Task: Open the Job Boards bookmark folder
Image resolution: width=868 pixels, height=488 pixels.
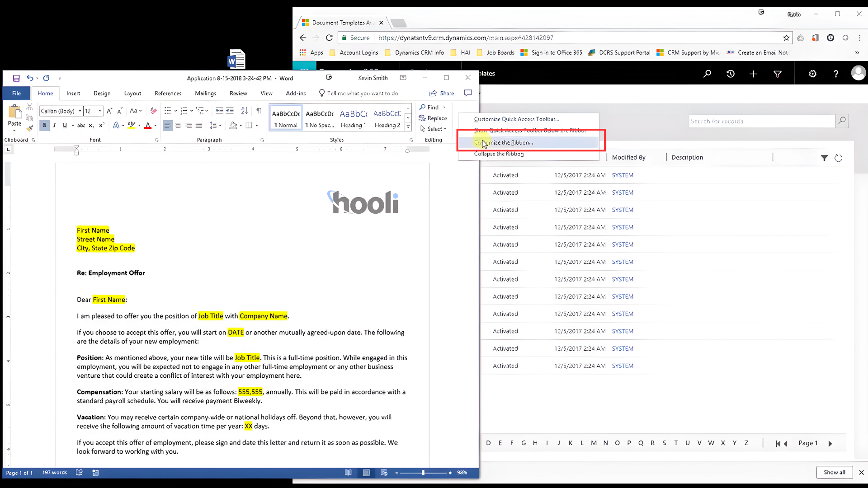Action: 496,52
